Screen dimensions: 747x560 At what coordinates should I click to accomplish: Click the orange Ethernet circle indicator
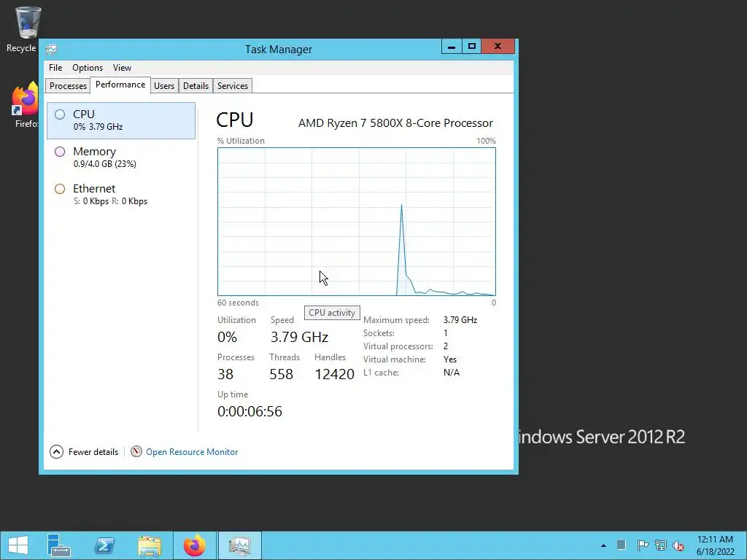point(60,189)
